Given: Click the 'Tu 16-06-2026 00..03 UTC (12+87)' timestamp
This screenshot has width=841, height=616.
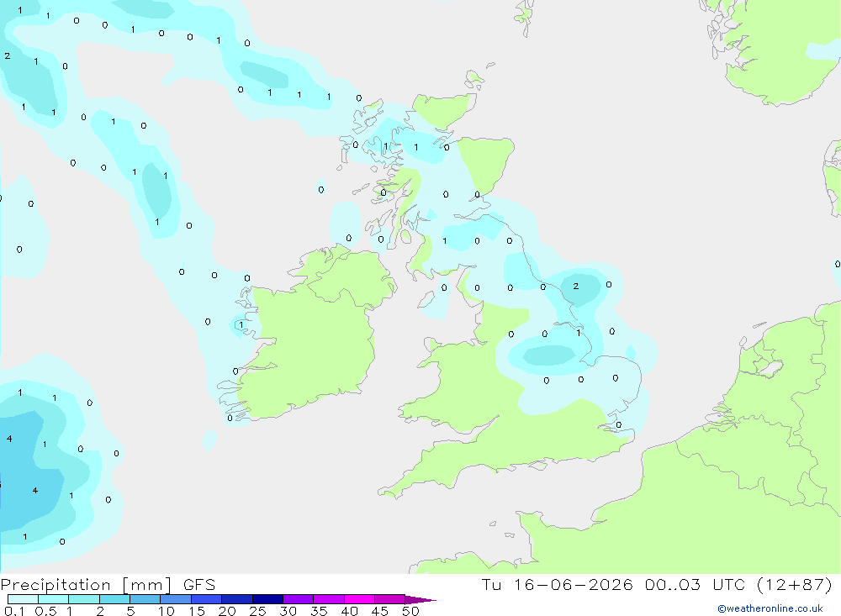Looking at the screenshot, I should [657, 584].
